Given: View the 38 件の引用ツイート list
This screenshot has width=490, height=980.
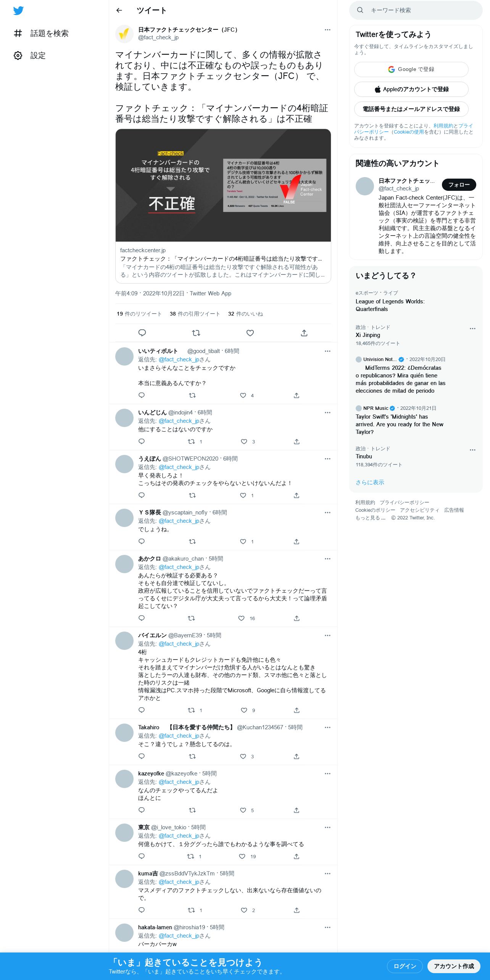Looking at the screenshot, I should 195,314.
